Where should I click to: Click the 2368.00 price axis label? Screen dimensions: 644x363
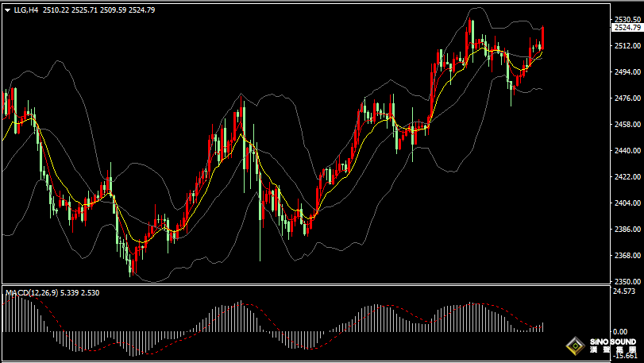point(627,256)
